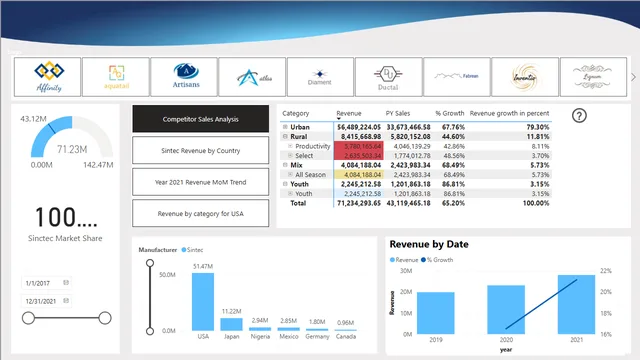Select the 2020 revenue bar

pyautogui.click(x=506, y=309)
